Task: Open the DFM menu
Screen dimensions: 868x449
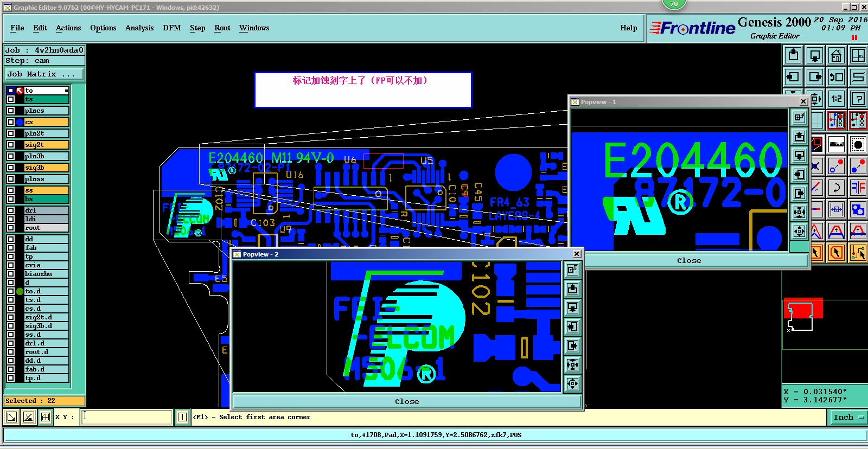Action: tap(172, 28)
